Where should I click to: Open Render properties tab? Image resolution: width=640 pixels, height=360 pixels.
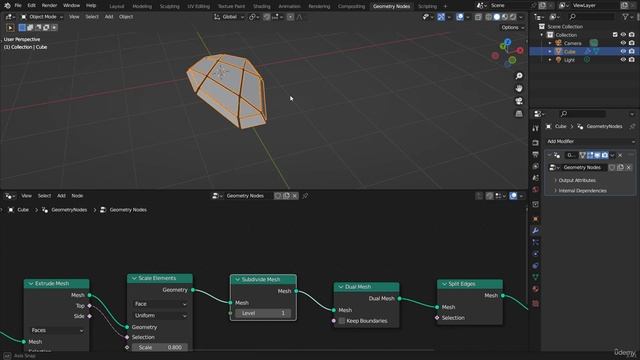[x=536, y=143]
